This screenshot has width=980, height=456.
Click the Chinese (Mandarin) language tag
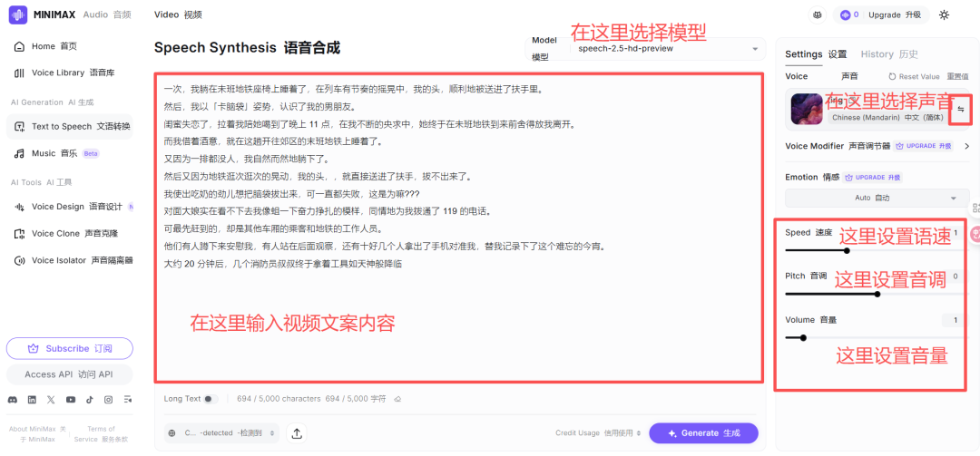coord(887,118)
